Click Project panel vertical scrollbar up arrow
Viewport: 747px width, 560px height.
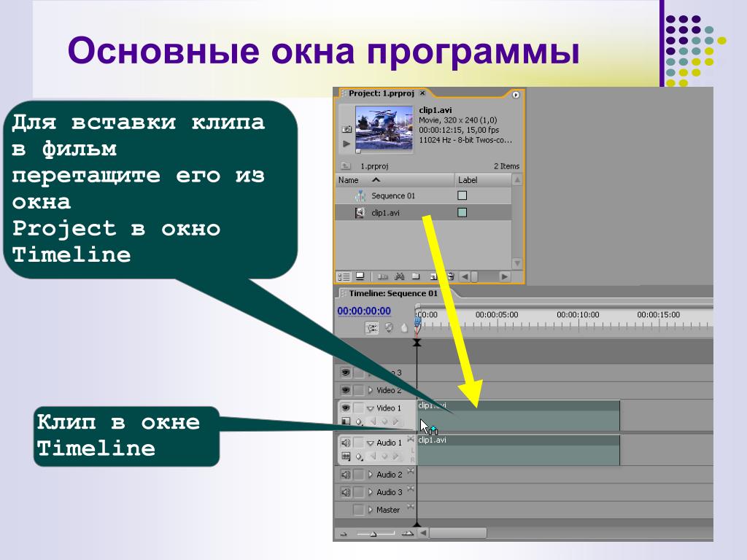point(517,179)
